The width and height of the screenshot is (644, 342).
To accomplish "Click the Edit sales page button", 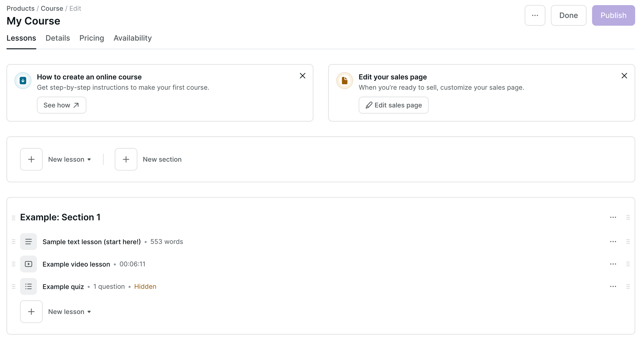I will click(393, 105).
